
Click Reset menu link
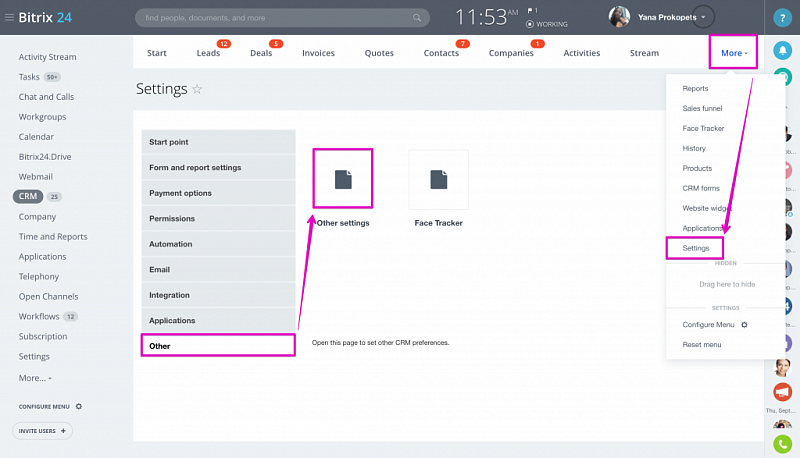[702, 344]
